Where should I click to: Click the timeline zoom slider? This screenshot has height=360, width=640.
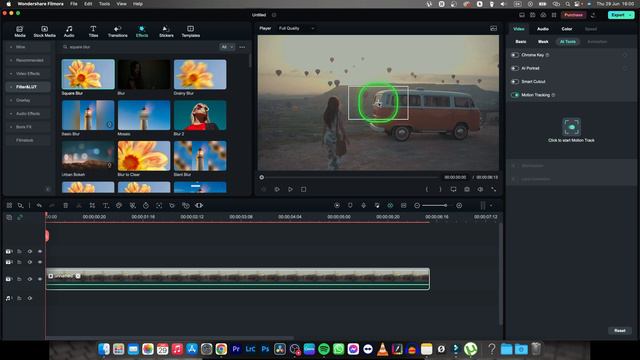(x=436, y=205)
